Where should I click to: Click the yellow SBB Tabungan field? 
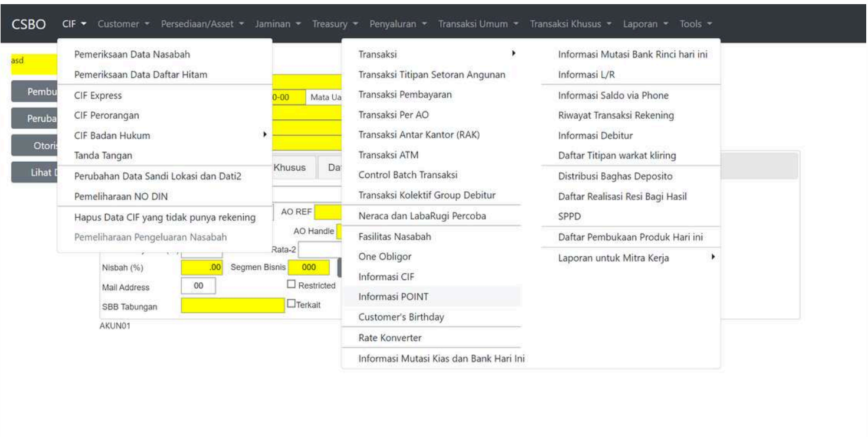click(x=232, y=305)
